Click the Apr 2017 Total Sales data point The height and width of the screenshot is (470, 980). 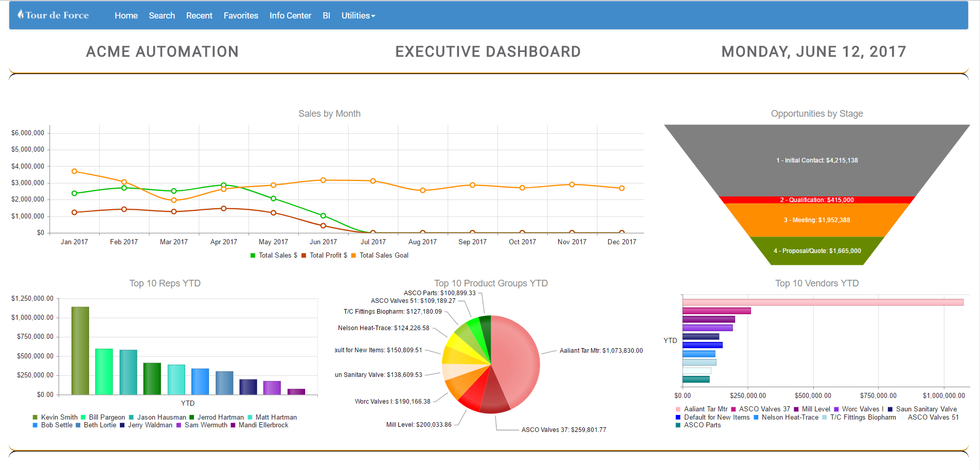click(224, 185)
